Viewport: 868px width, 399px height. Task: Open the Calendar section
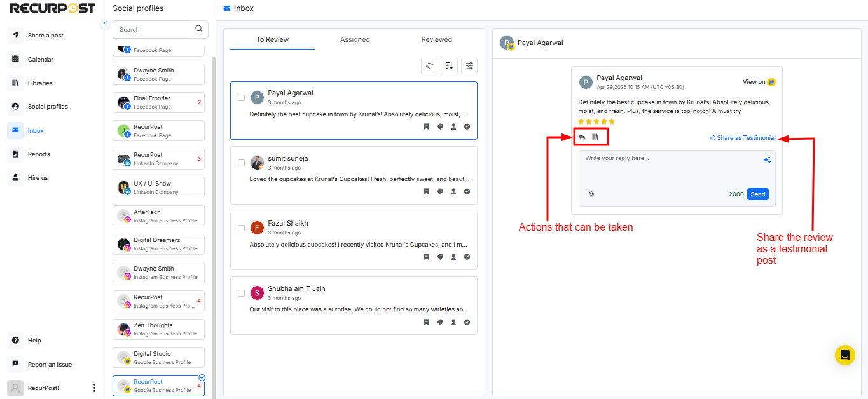(40, 59)
